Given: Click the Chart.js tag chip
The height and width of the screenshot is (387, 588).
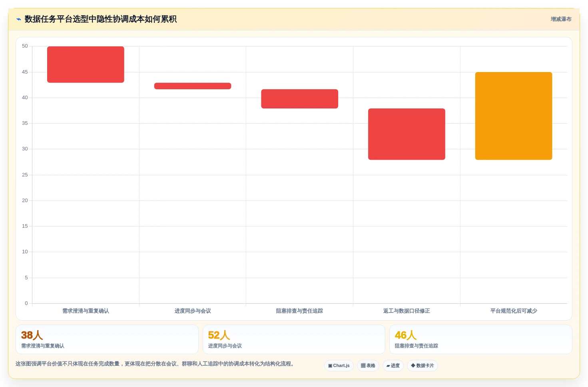Looking at the screenshot, I should pos(339,366).
